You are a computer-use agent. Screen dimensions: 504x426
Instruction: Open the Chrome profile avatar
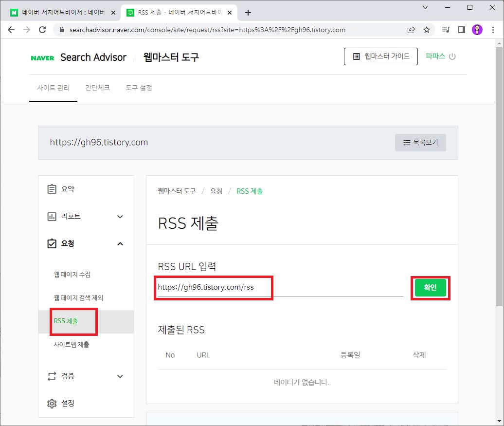coord(477,30)
